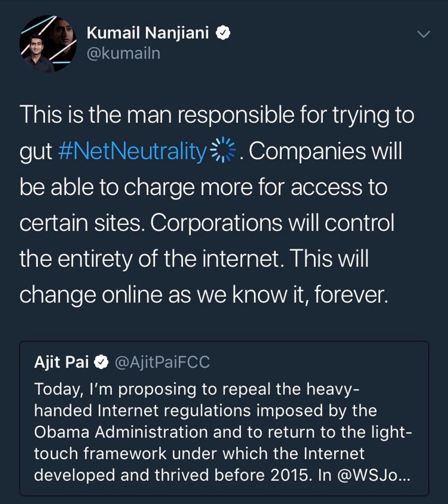The image size is (448, 504).
Task: Expand the tweet options chevron
Action: [x=424, y=34]
